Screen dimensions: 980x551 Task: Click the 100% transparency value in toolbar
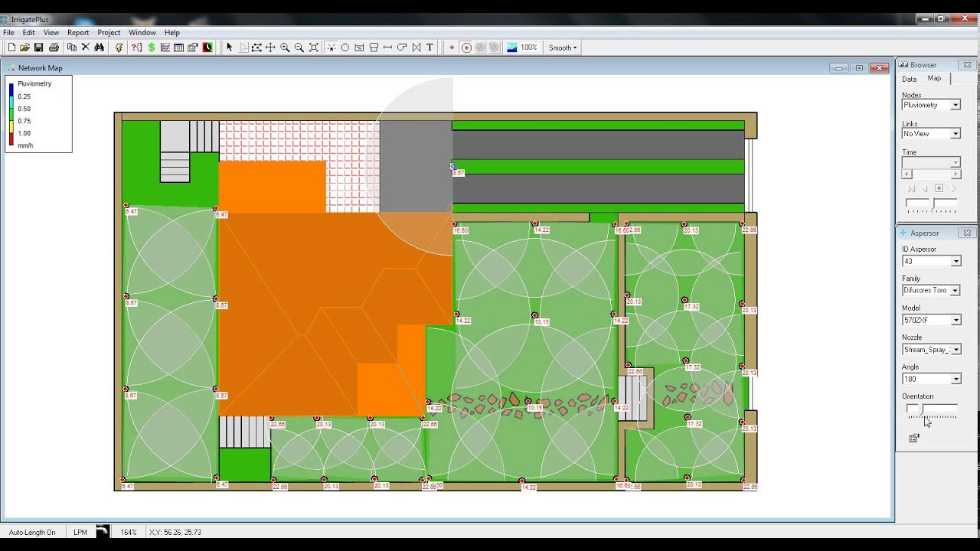(x=529, y=47)
